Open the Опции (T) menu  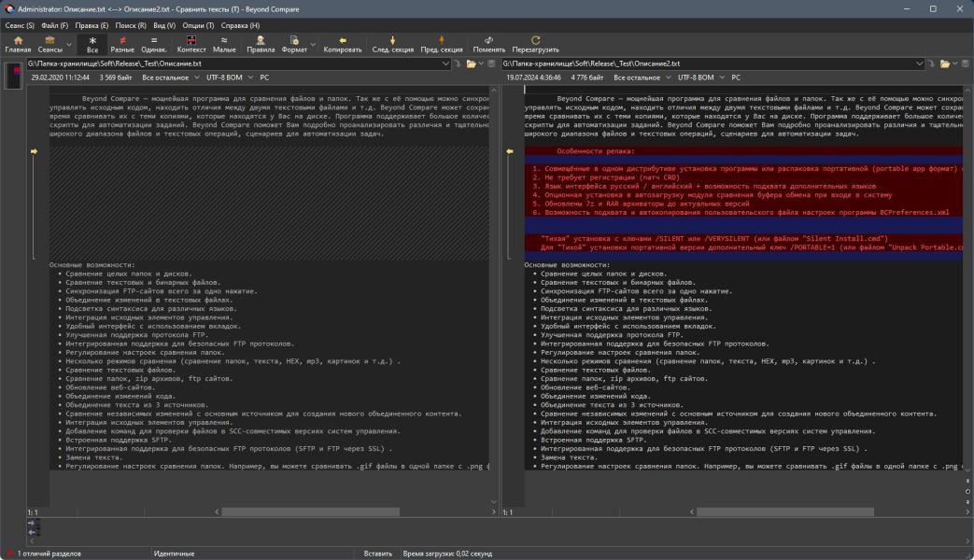198,25
